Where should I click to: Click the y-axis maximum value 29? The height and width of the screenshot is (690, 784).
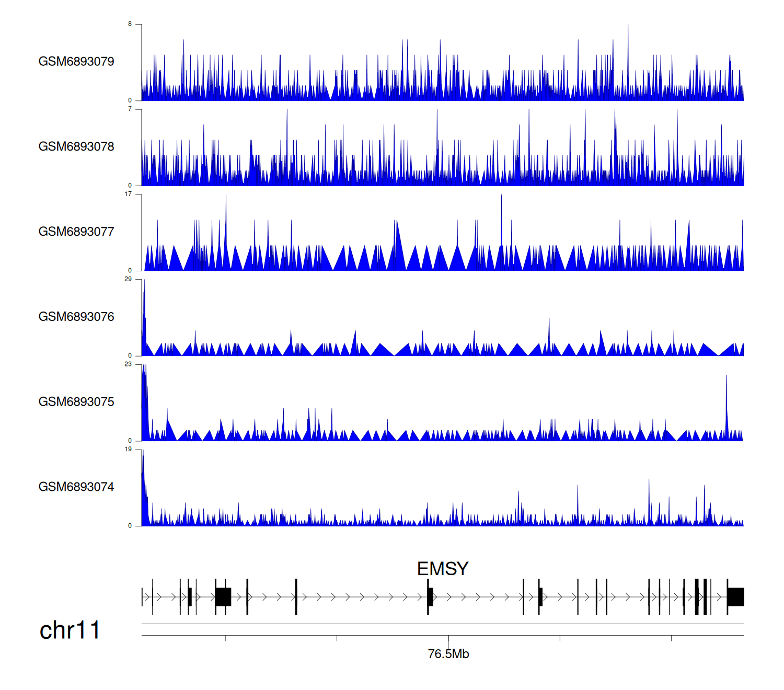click(129, 279)
